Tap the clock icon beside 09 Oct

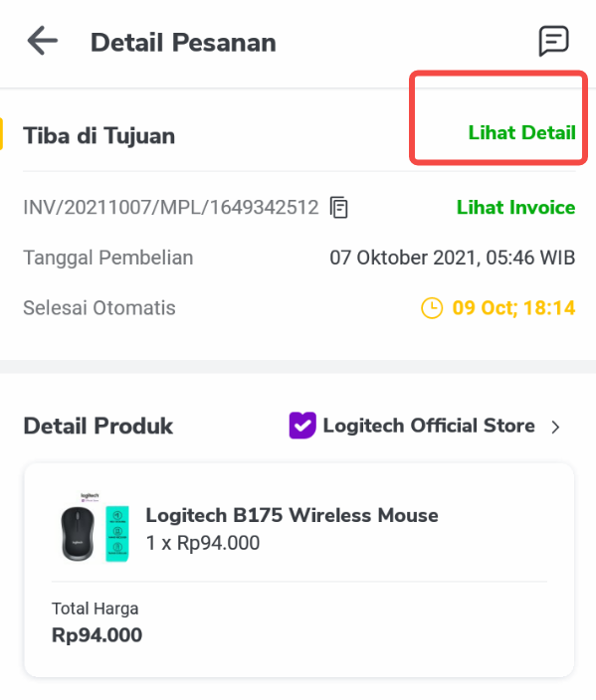(x=432, y=308)
